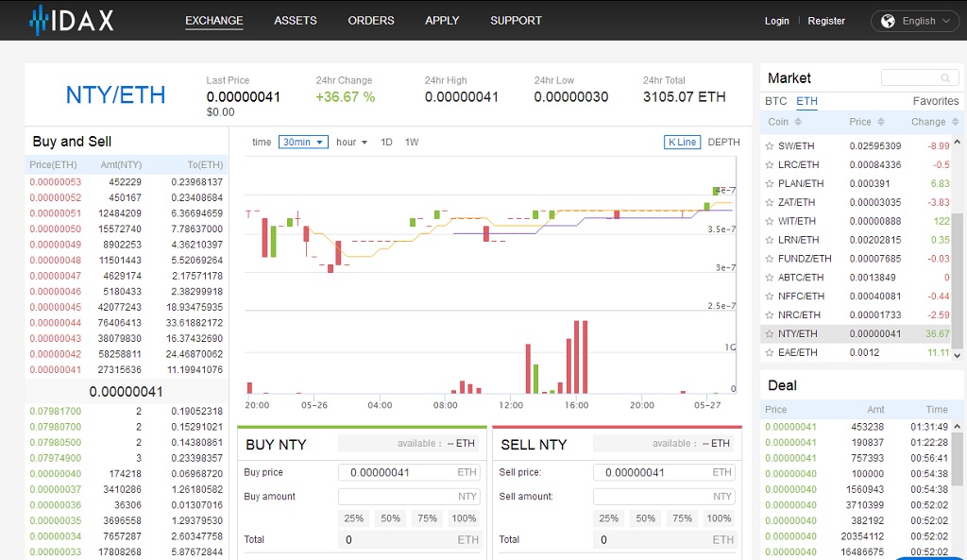Screen dimensions: 967x560
Task: Select the 1W chart interval
Action: coord(412,142)
